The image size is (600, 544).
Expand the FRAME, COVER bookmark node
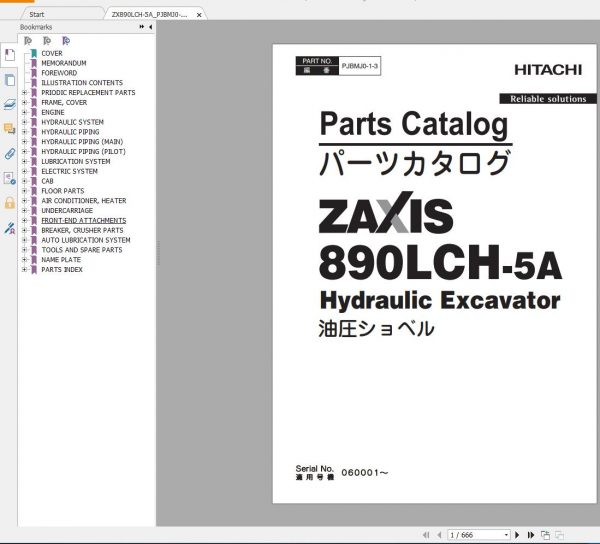coord(24,103)
